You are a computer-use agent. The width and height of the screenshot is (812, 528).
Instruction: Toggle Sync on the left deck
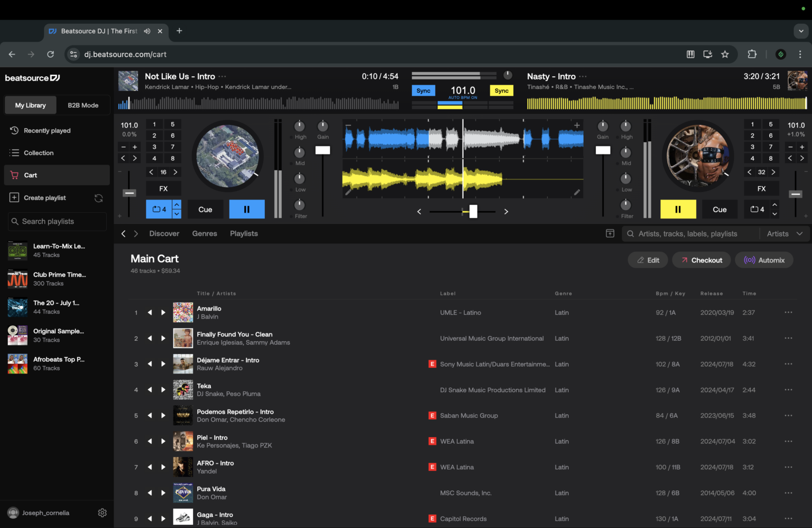pyautogui.click(x=423, y=90)
